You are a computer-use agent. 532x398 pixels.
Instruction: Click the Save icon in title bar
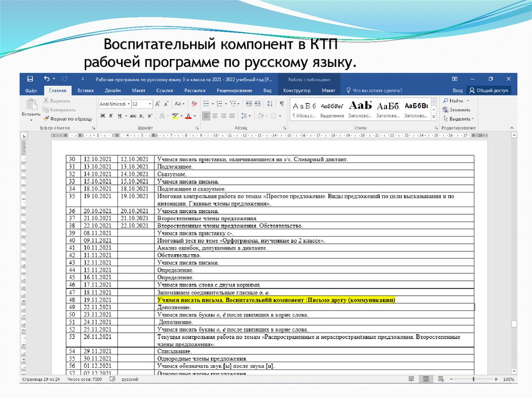pos(30,79)
